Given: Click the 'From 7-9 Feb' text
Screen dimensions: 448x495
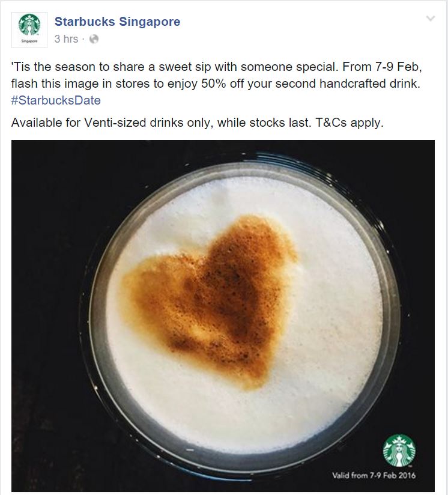Looking at the screenshot, I should [x=382, y=67].
